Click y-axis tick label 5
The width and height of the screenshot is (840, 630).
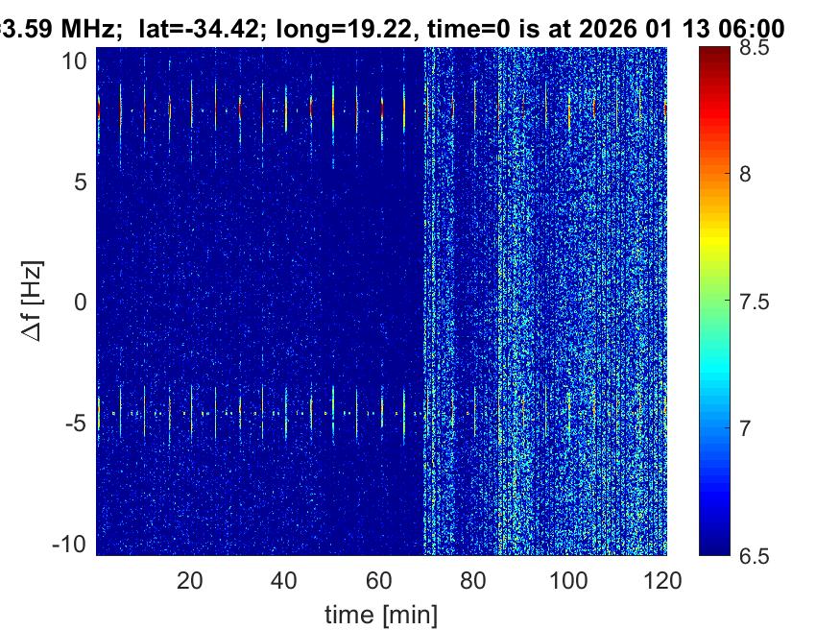83,182
